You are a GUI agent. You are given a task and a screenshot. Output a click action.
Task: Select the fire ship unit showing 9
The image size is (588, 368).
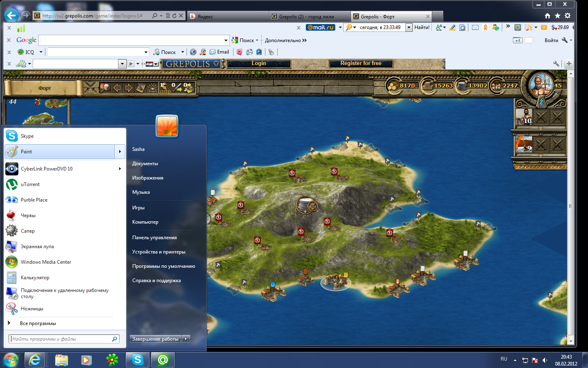coord(524,144)
